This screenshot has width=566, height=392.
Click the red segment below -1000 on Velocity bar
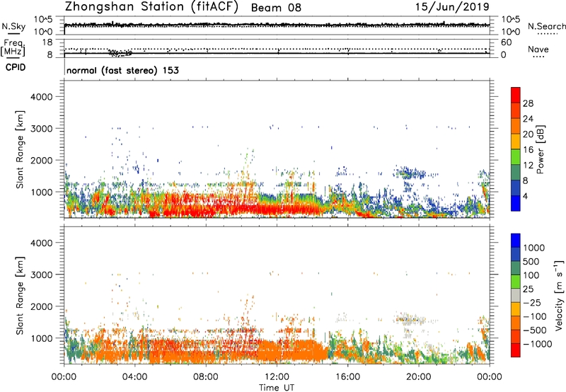pos(516,350)
